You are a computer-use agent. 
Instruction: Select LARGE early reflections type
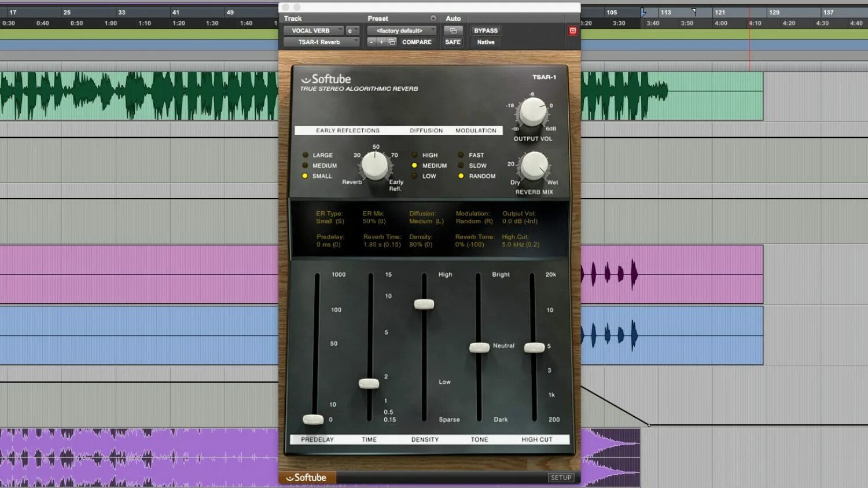(x=318, y=155)
